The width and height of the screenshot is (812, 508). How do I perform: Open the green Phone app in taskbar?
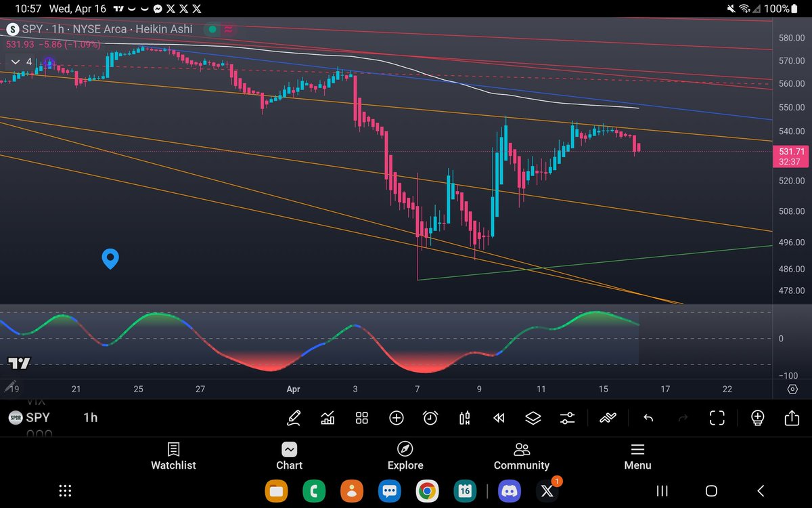(x=314, y=491)
